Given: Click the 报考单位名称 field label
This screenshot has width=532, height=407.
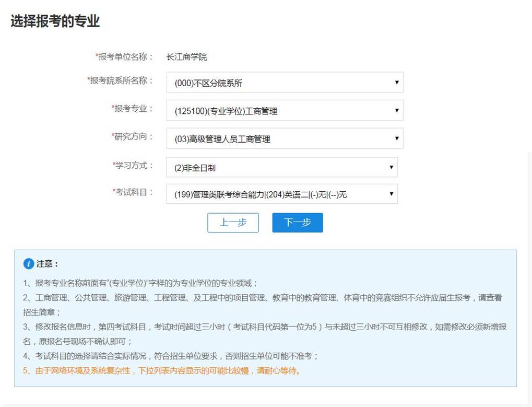Looking at the screenshot, I should 124,56.
